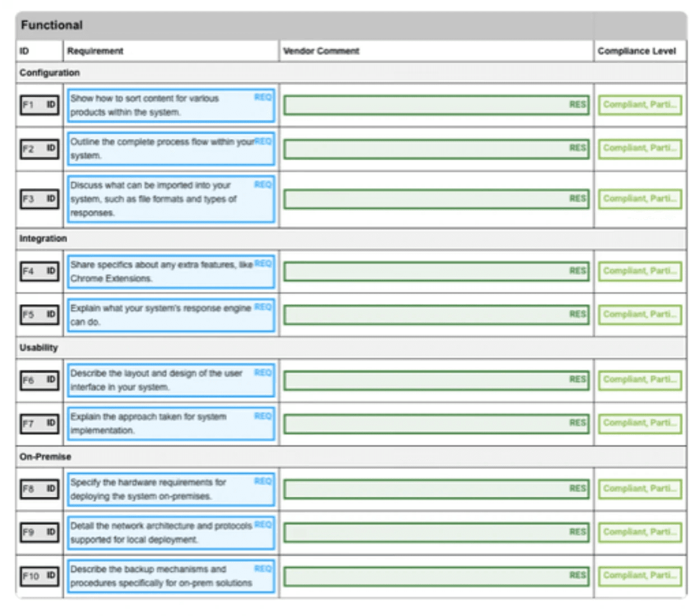The width and height of the screenshot is (694, 616).
Task: Toggle the compliance badge for row F10
Action: click(640, 575)
